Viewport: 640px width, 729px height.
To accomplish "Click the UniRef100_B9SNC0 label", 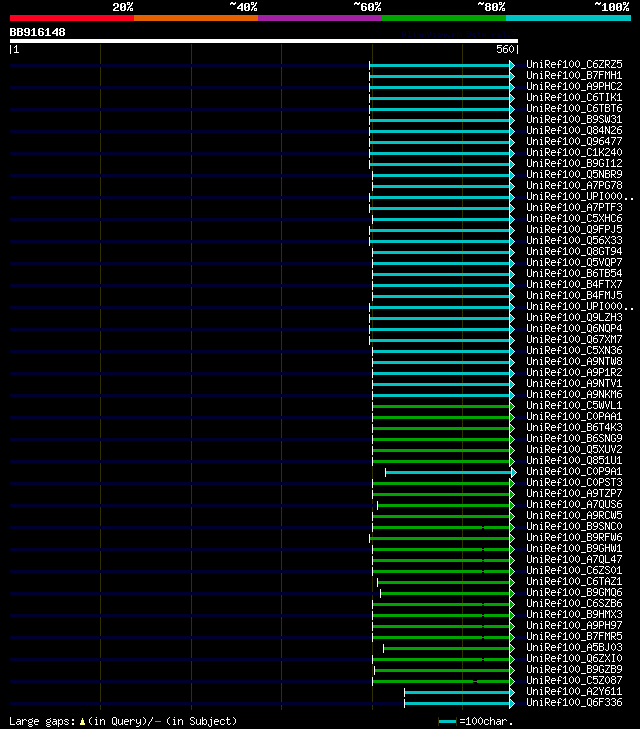I will tap(574, 527).
